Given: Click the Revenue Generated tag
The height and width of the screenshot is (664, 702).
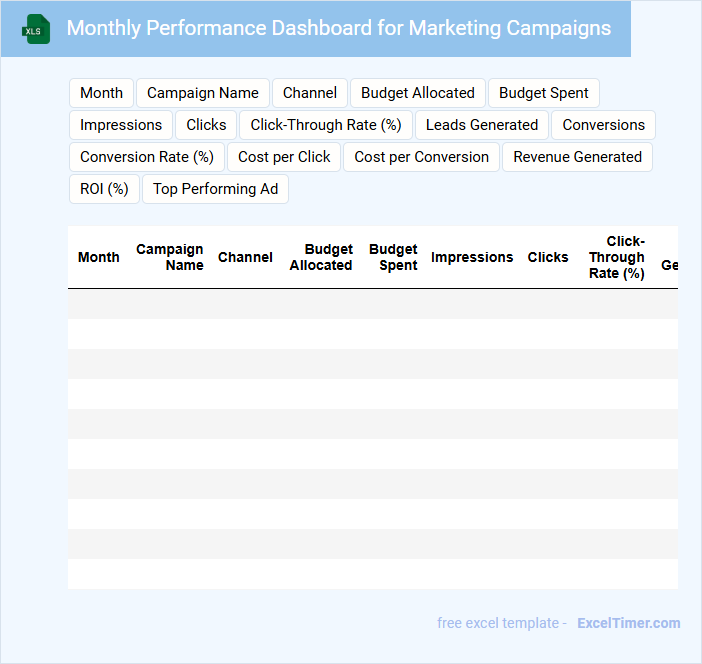Looking at the screenshot, I should click(x=578, y=157).
